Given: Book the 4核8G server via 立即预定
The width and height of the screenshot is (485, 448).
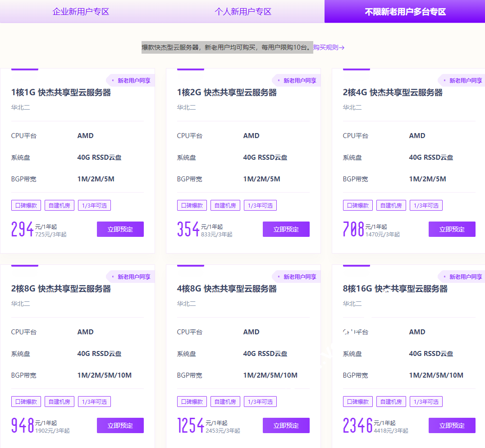Looking at the screenshot, I should pyautogui.click(x=286, y=425).
